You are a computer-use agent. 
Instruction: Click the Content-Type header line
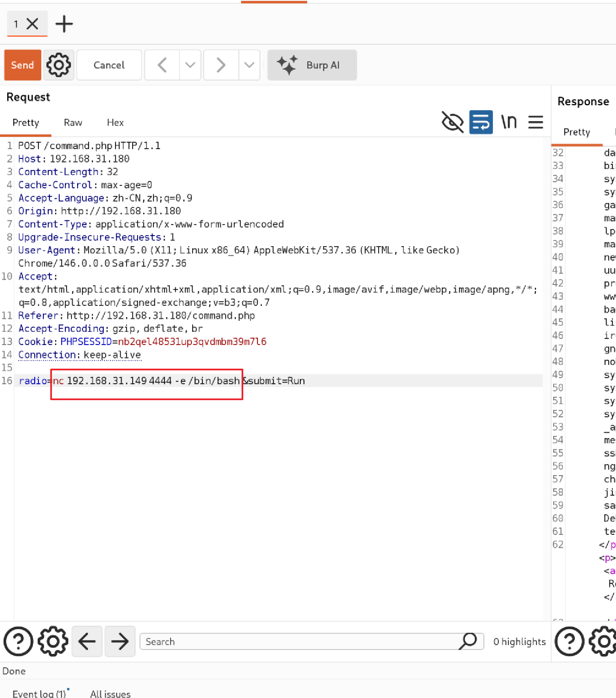tap(151, 224)
